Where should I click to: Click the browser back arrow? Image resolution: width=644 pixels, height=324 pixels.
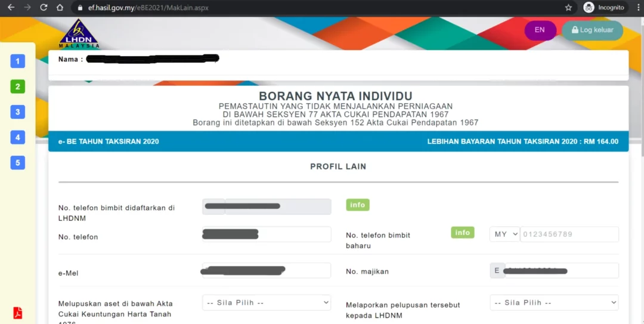(11, 8)
